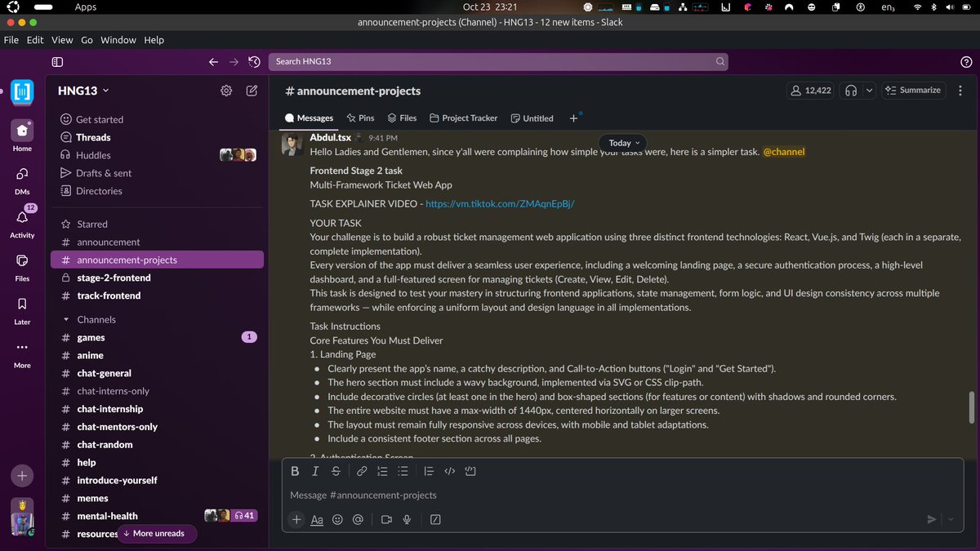Open the attachment plus menu in composer

tap(296, 519)
